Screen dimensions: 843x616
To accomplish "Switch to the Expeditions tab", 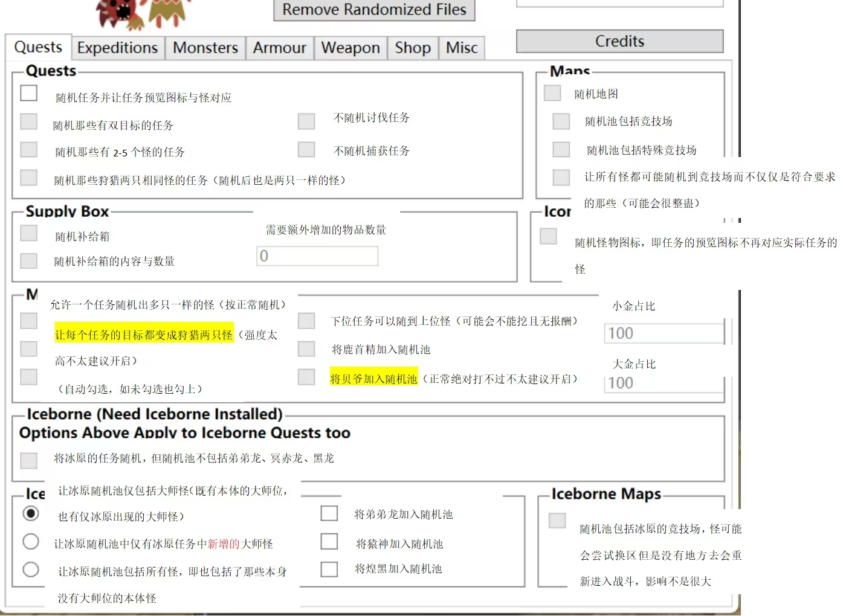I will click(x=117, y=48).
